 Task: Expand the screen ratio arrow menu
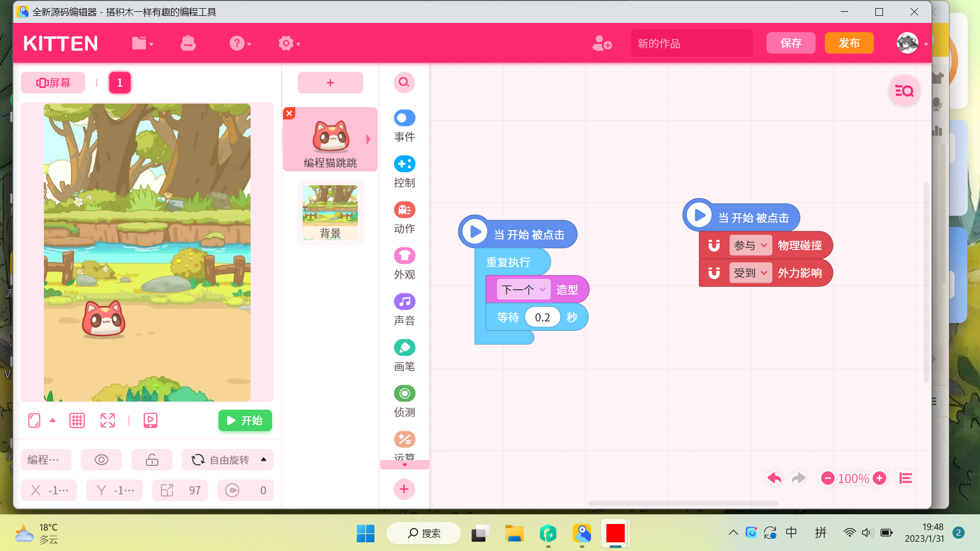pyautogui.click(x=53, y=420)
